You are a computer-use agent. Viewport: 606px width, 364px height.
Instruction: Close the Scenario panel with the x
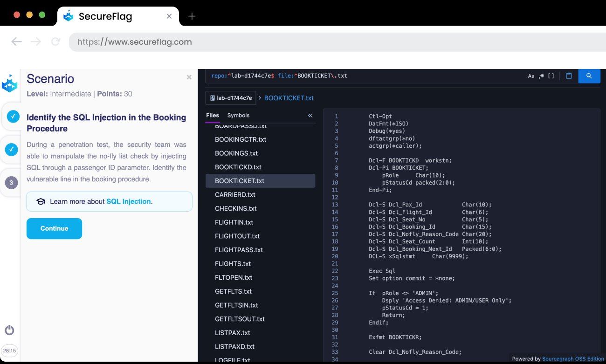pos(189,77)
